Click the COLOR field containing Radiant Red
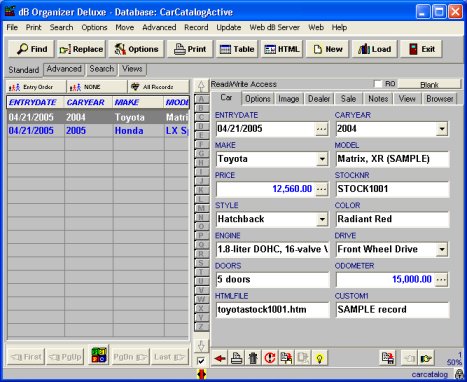 (x=392, y=219)
